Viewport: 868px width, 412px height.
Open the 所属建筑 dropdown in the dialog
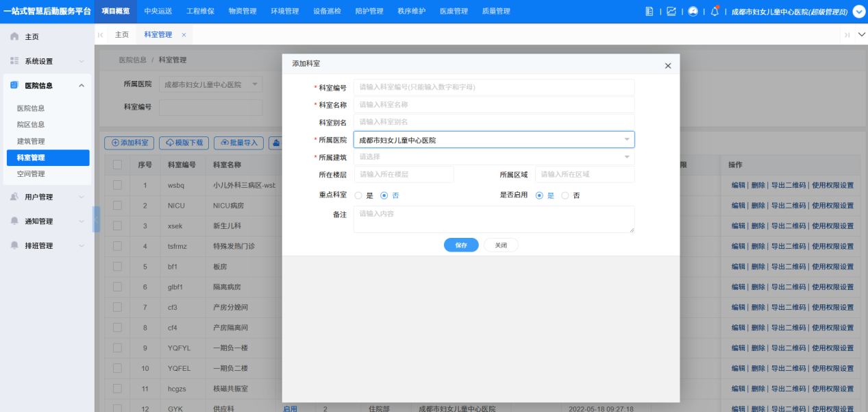pyautogui.click(x=494, y=157)
